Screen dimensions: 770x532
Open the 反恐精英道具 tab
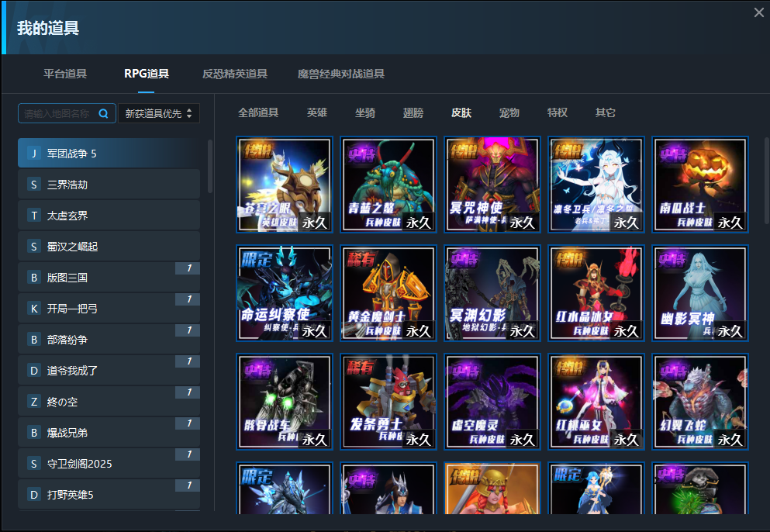tap(235, 74)
